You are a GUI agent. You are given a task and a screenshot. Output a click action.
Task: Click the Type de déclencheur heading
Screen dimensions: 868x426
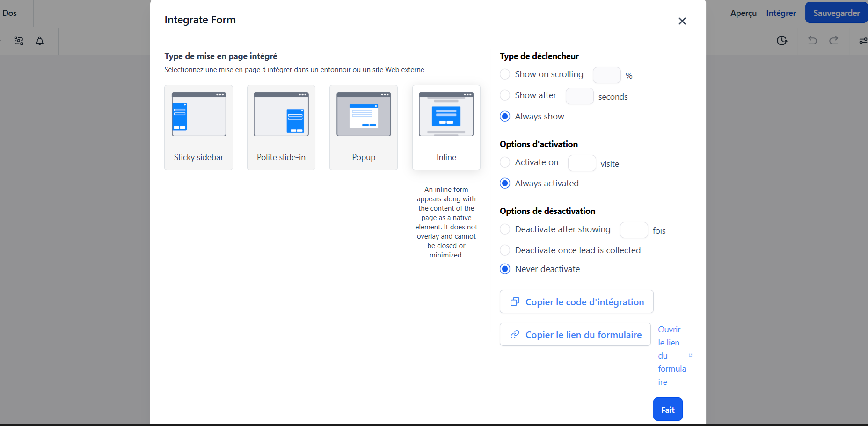539,56
